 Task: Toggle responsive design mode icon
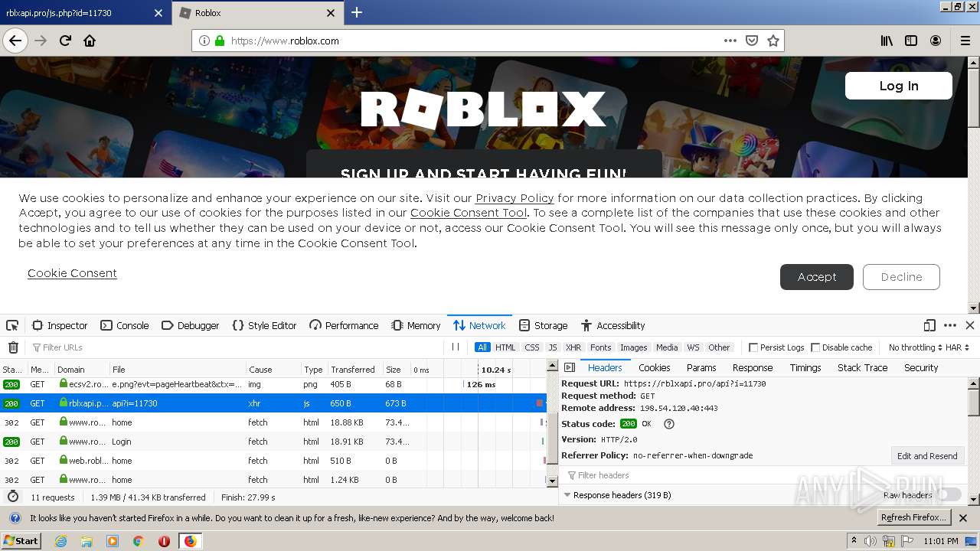(929, 325)
